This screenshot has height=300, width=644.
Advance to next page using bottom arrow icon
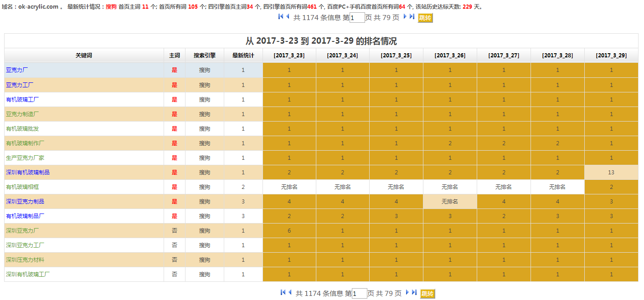click(x=407, y=293)
